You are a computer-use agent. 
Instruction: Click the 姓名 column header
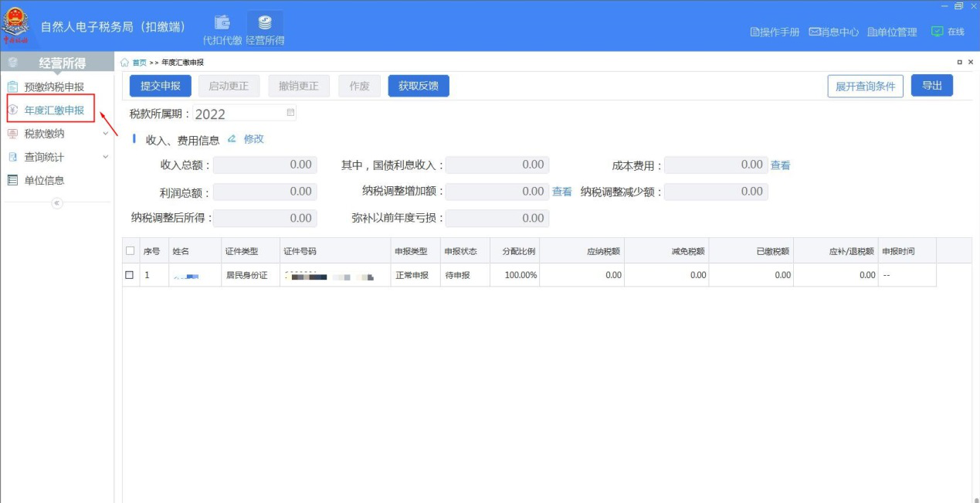click(195, 251)
